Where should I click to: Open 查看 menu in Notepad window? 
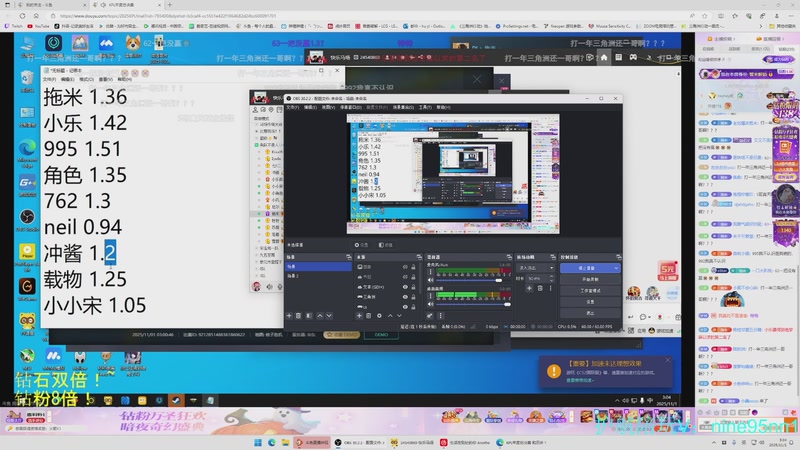click(x=105, y=80)
